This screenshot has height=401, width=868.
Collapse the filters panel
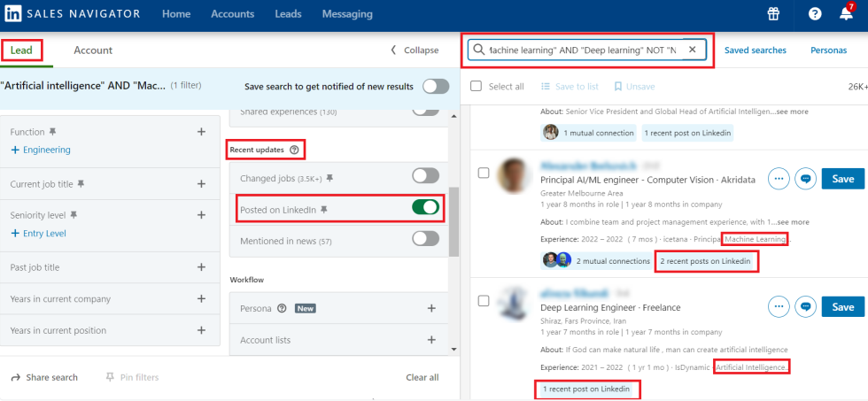pos(415,50)
